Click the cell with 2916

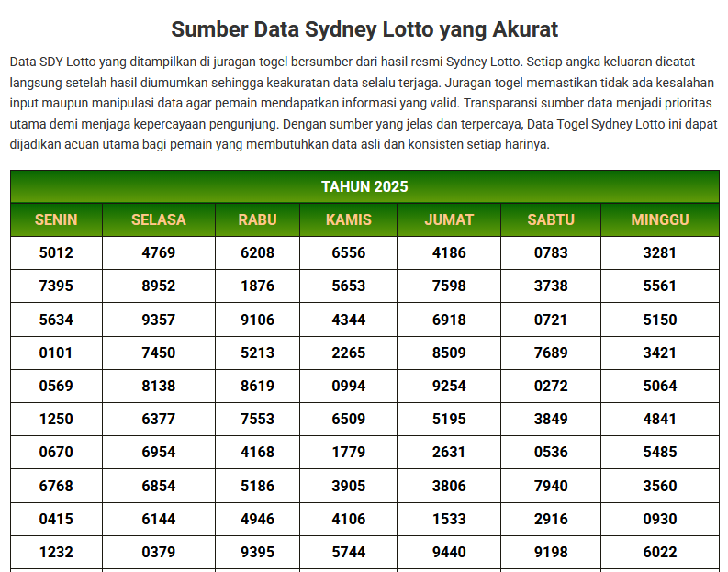[x=551, y=519]
